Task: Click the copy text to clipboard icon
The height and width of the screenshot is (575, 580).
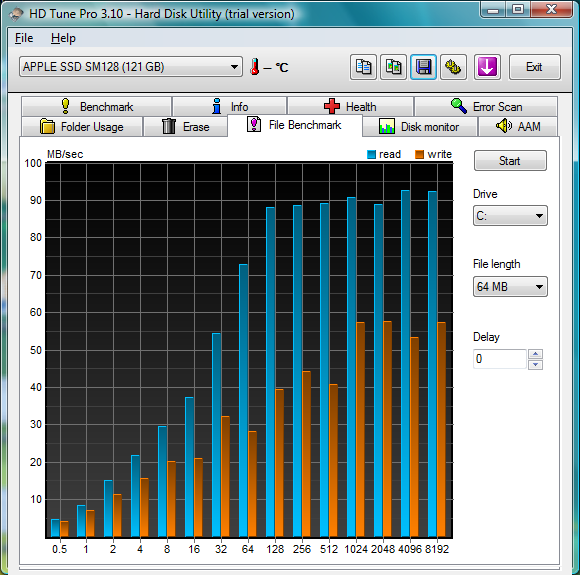Action: pyautogui.click(x=363, y=67)
